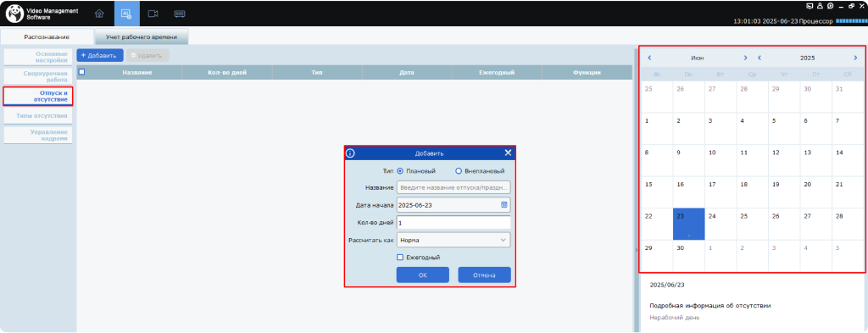This screenshot has height=333, width=868.
Task: Go to the previous month arrow before Июнь
Action: [649, 58]
